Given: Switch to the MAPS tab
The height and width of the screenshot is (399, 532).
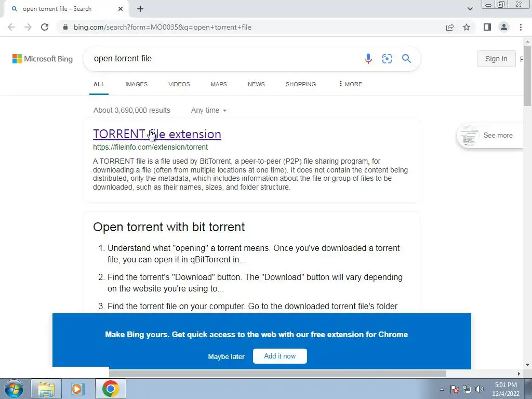Looking at the screenshot, I should [219, 84].
